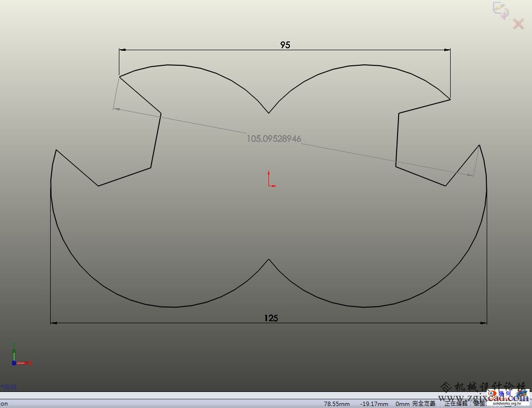532x408 pixels.
Task: Cancel the sketch with the red X icon
Action: pyautogui.click(x=518, y=24)
